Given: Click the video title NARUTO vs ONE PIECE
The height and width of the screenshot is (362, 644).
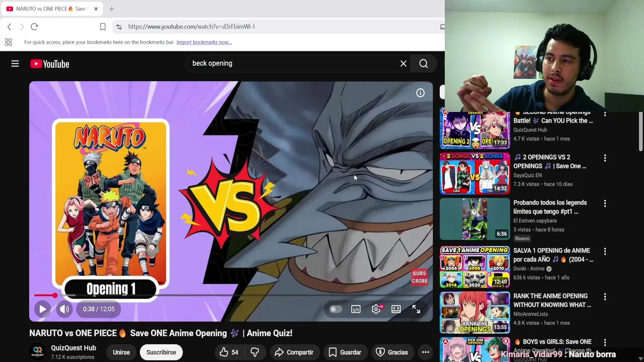Looking at the screenshot, I should (x=160, y=333).
